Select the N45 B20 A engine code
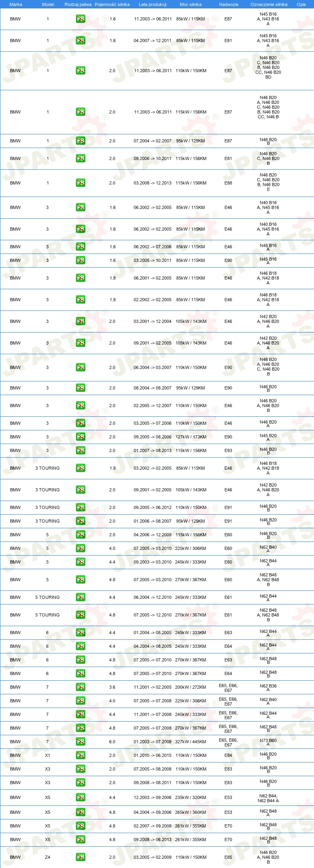The height and width of the screenshot is (868, 314). pyautogui.click(x=268, y=437)
